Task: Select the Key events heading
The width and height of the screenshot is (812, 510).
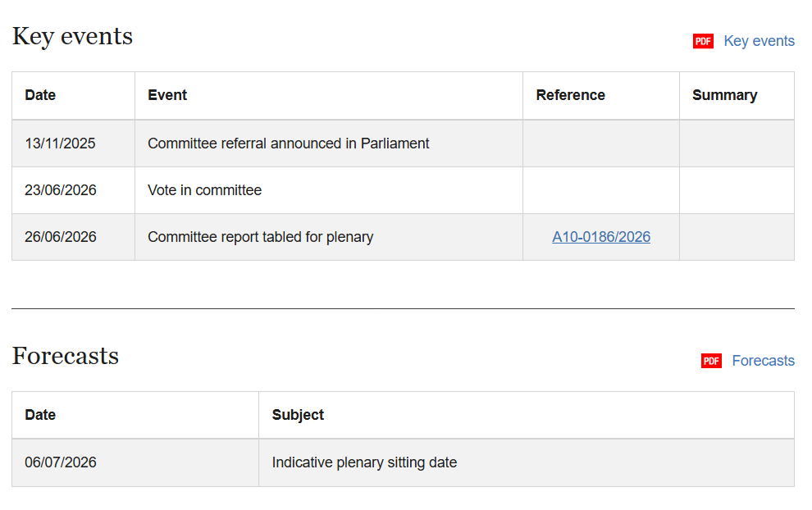Action: point(72,36)
